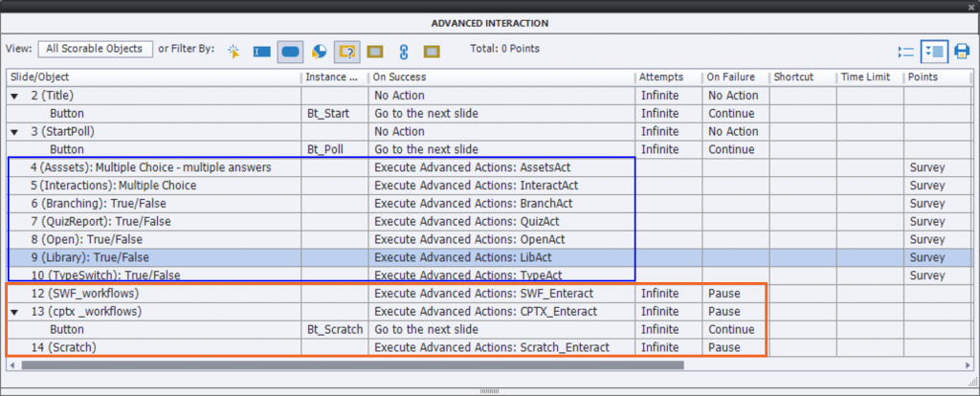Filter by chain link icon

click(404, 51)
